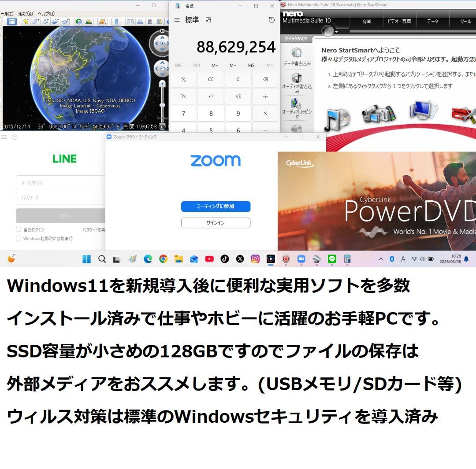Click ミーティングに参加 in Zoom
The height and width of the screenshot is (469, 476).
pyautogui.click(x=216, y=206)
